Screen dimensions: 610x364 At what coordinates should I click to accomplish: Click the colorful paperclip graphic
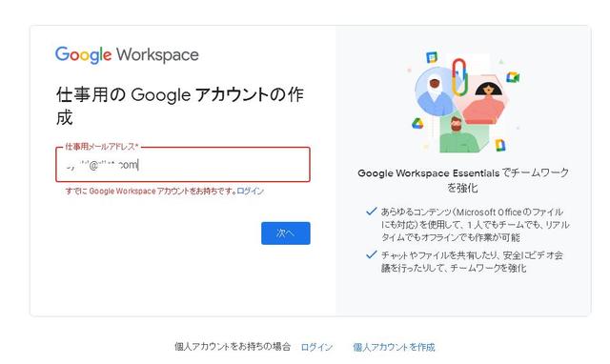point(459,77)
